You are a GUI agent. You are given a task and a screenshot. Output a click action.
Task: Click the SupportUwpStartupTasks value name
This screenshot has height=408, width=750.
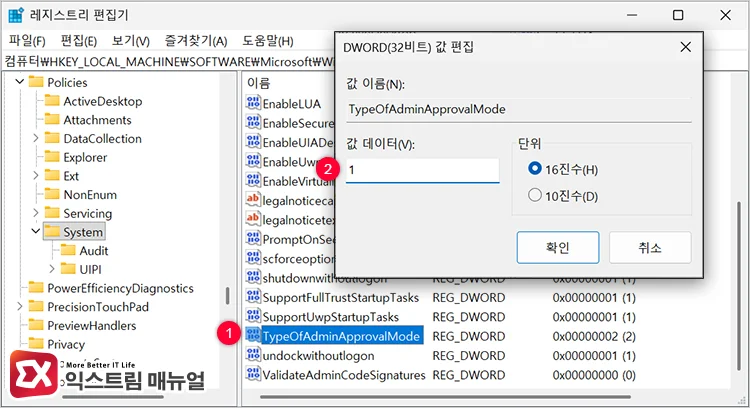pos(331,317)
